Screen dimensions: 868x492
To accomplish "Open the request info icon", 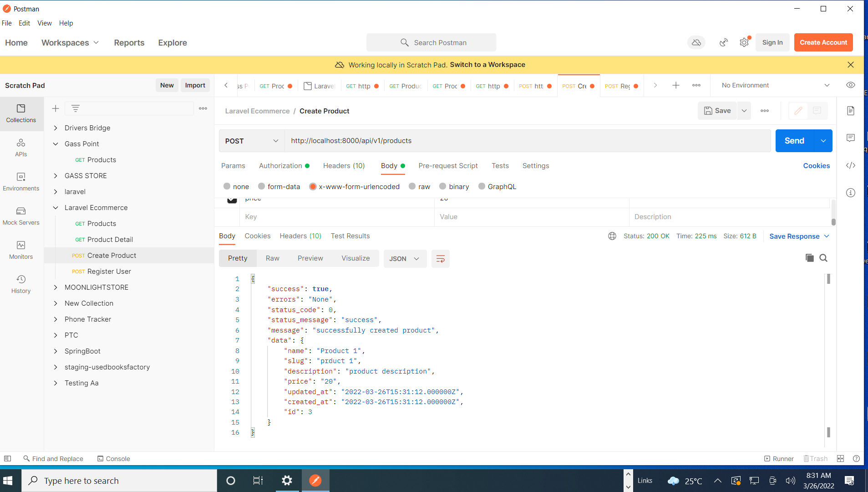I will (x=850, y=193).
